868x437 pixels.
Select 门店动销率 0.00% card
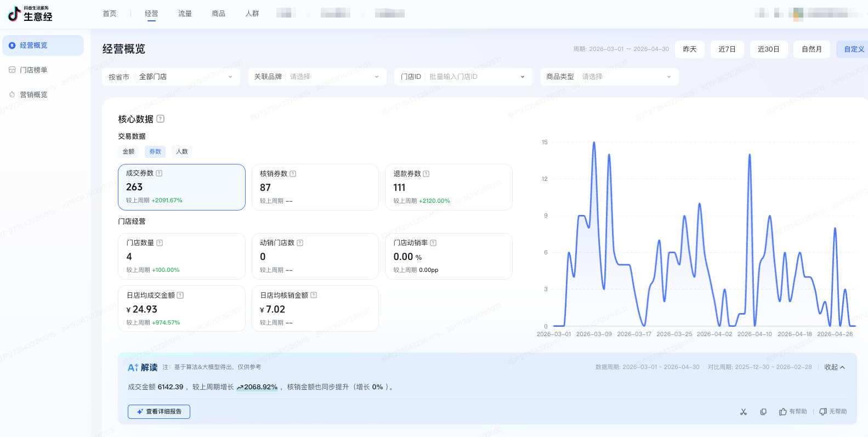point(449,256)
